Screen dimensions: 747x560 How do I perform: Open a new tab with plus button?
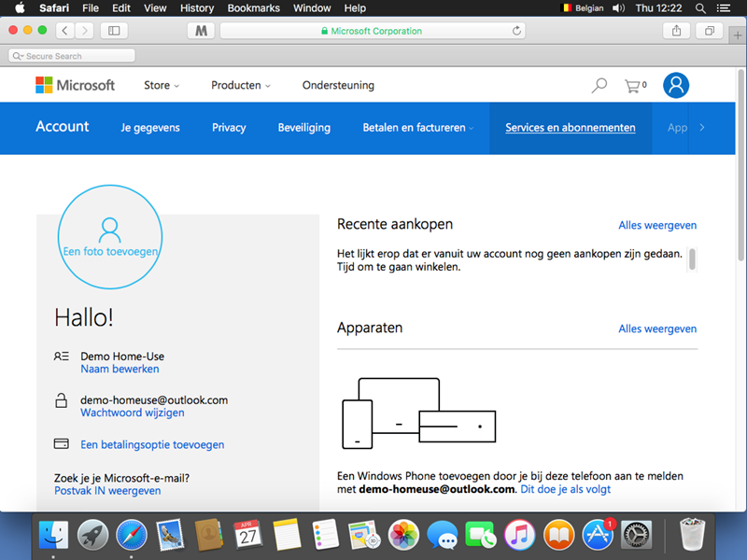738,35
